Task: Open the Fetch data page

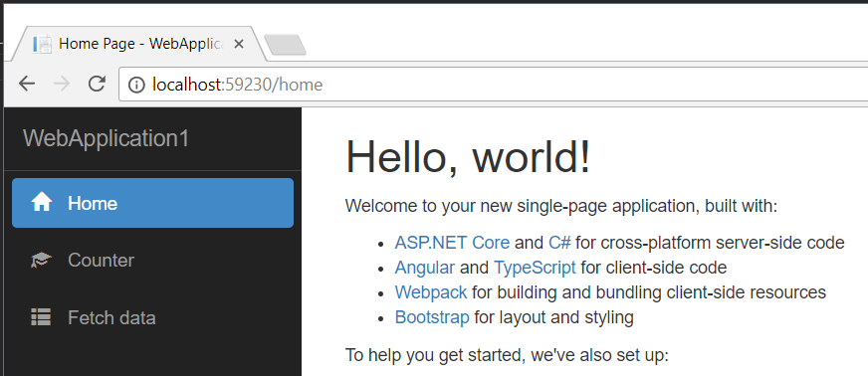Action: pyautogui.click(x=152, y=318)
